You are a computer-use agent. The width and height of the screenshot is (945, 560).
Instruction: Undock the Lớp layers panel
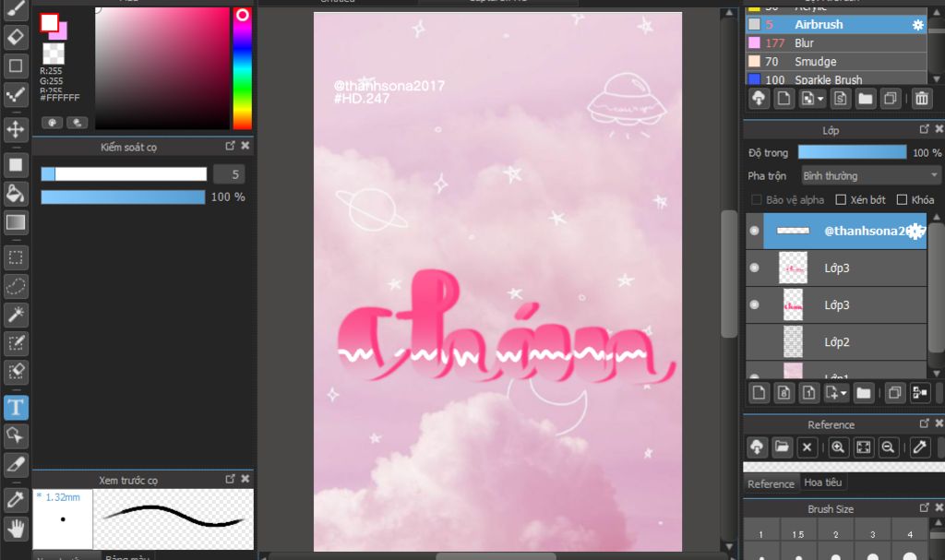tap(924, 129)
